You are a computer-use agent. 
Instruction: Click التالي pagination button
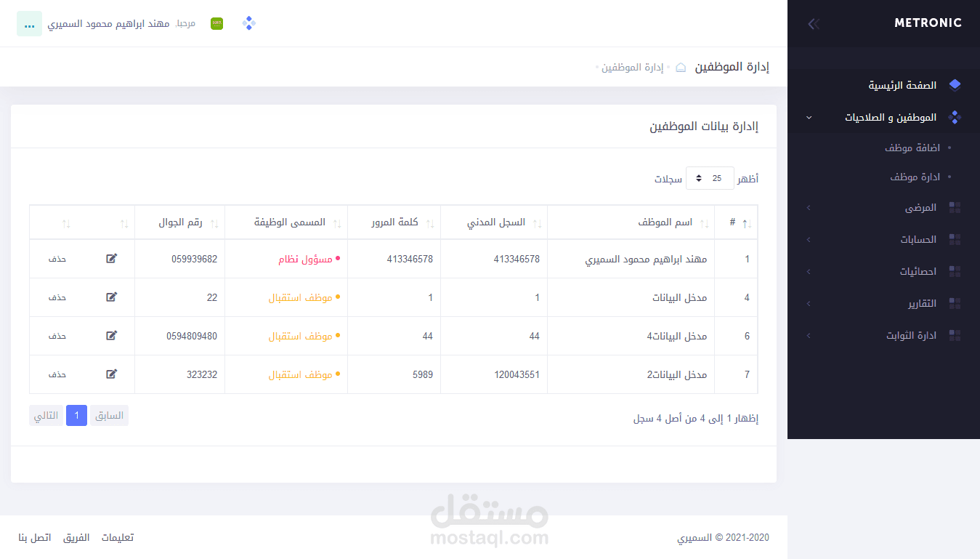pos(46,416)
